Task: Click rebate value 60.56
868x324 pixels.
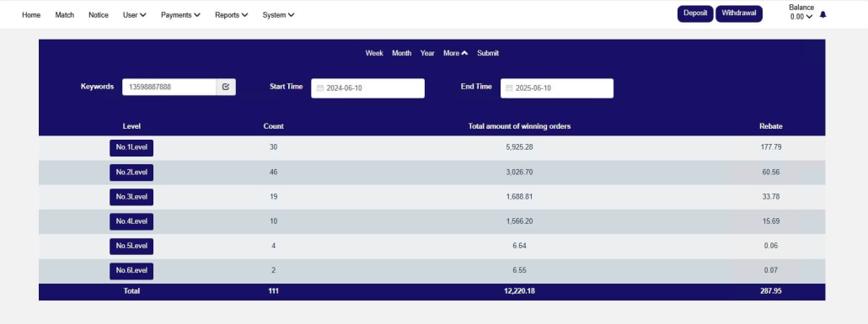Action: pos(771,172)
